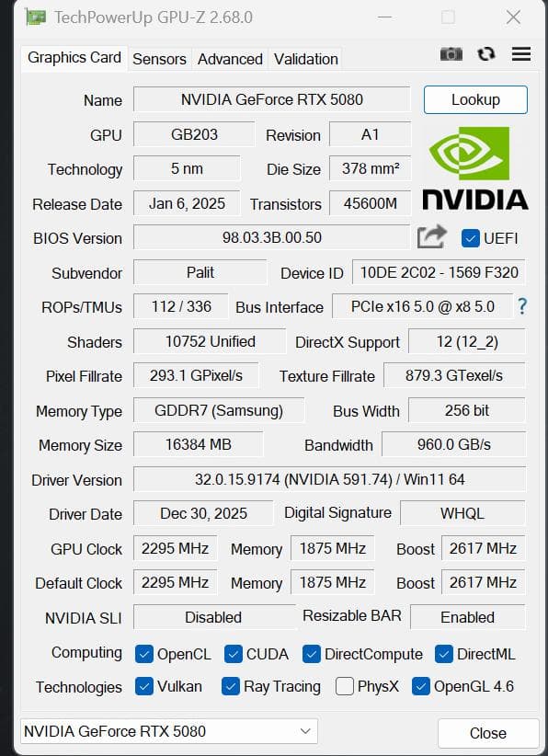Switch to the Validation tab

click(x=305, y=59)
